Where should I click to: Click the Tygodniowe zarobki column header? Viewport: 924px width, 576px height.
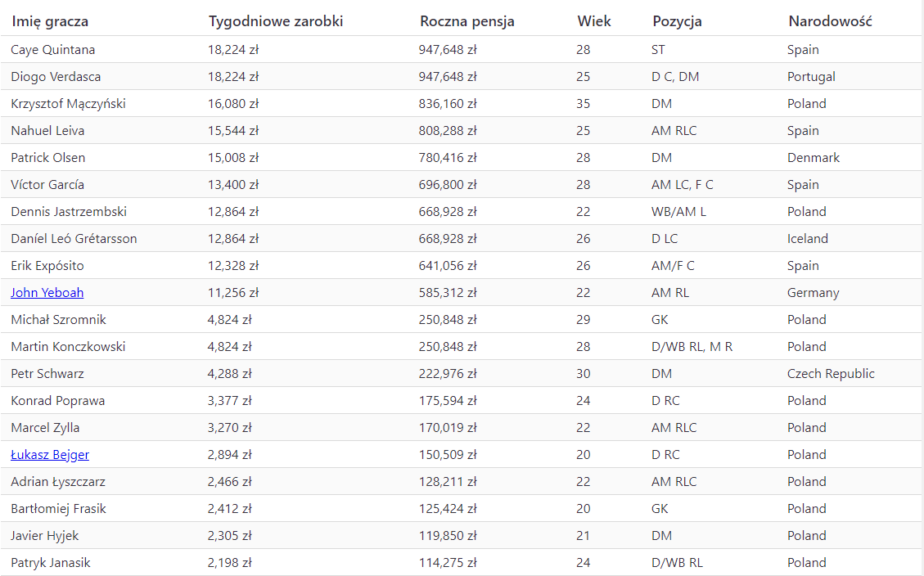coord(276,21)
